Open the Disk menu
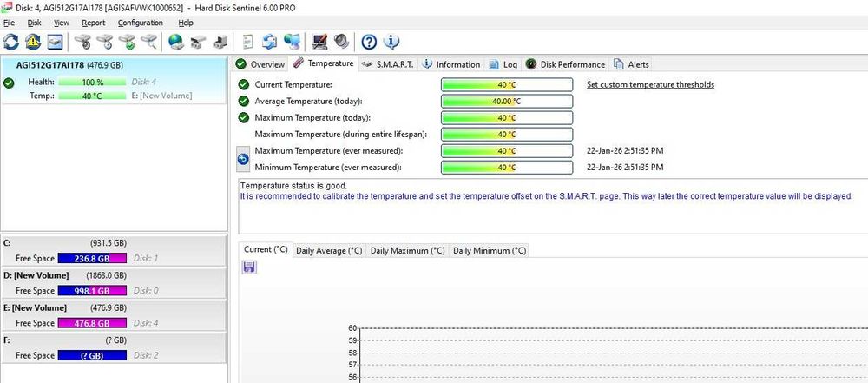 (35, 23)
